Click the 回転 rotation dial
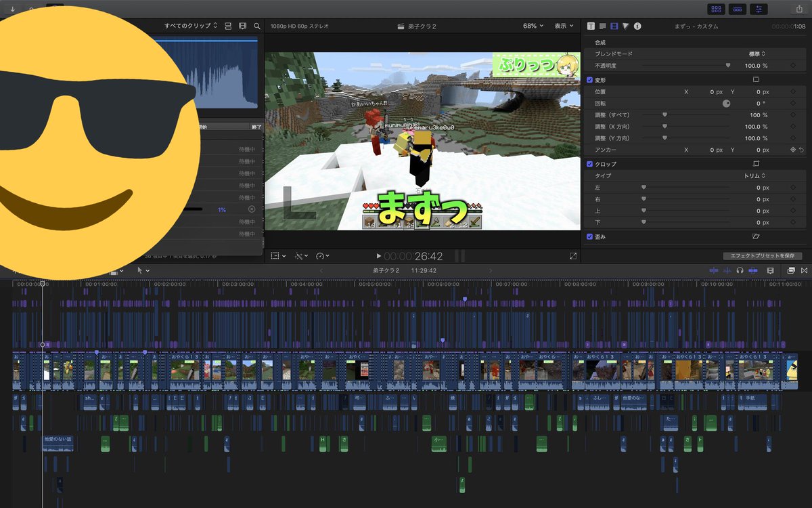The width and height of the screenshot is (812, 508). pos(726,104)
